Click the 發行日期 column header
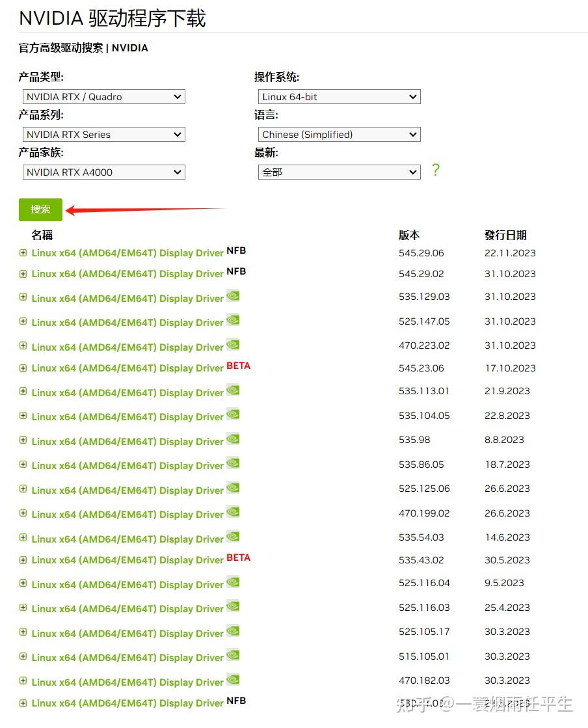Screen dimensions: 588x728 pos(505,235)
